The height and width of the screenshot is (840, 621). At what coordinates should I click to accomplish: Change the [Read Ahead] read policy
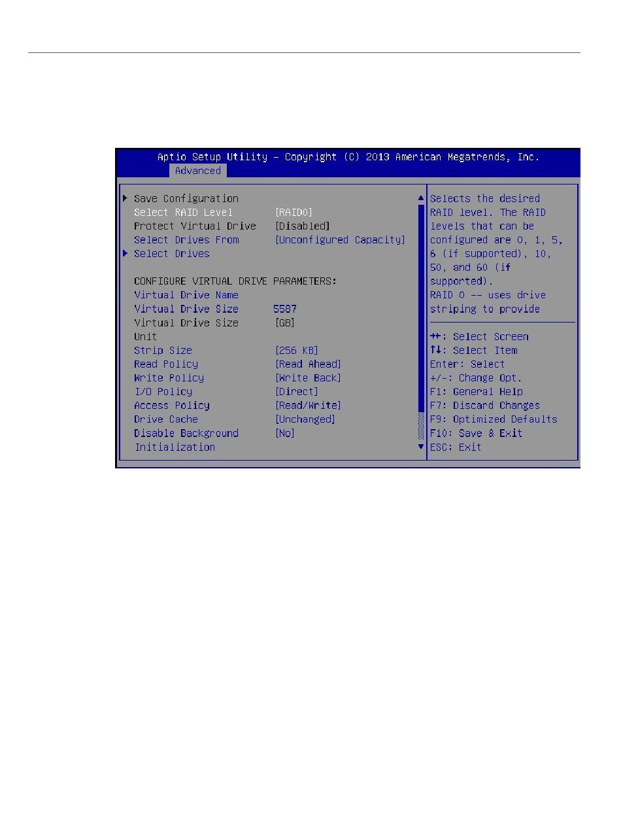pos(308,364)
